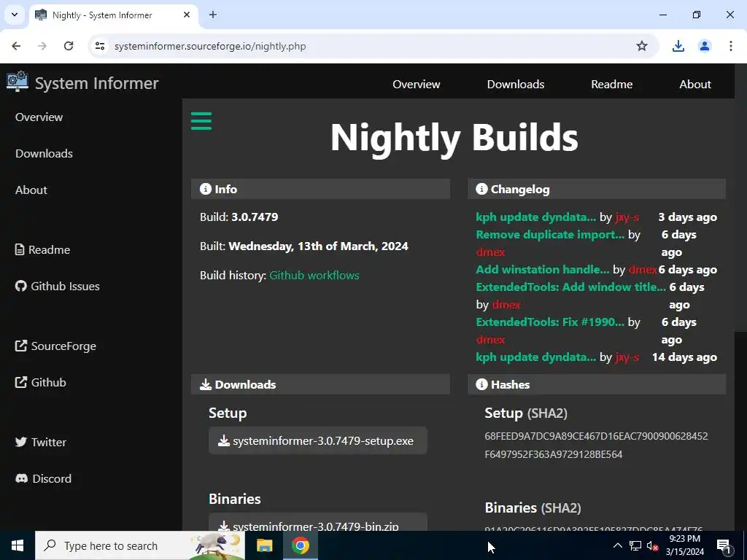The width and height of the screenshot is (747, 560).
Task: Open Windows Start menu
Action: [x=18, y=545]
